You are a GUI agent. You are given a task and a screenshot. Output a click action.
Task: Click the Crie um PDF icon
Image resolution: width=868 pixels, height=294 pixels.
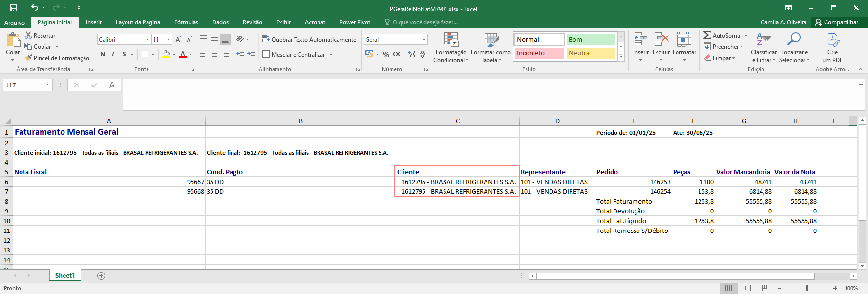833,40
